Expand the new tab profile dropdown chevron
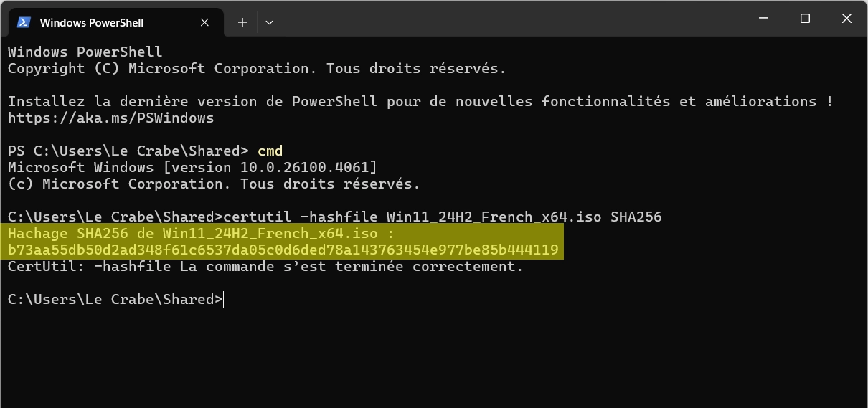The image size is (868, 408). (269, 22)
